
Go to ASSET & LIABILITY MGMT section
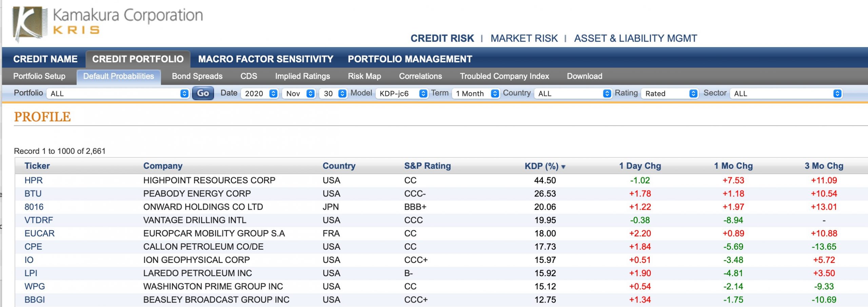pos(635,38)
